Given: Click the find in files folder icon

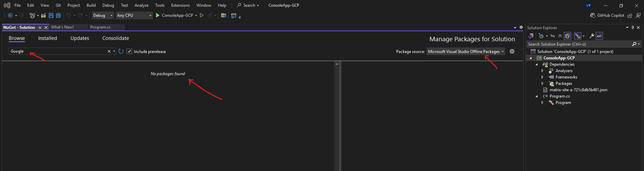Looking at the screenshot, I should click(224, 15).
